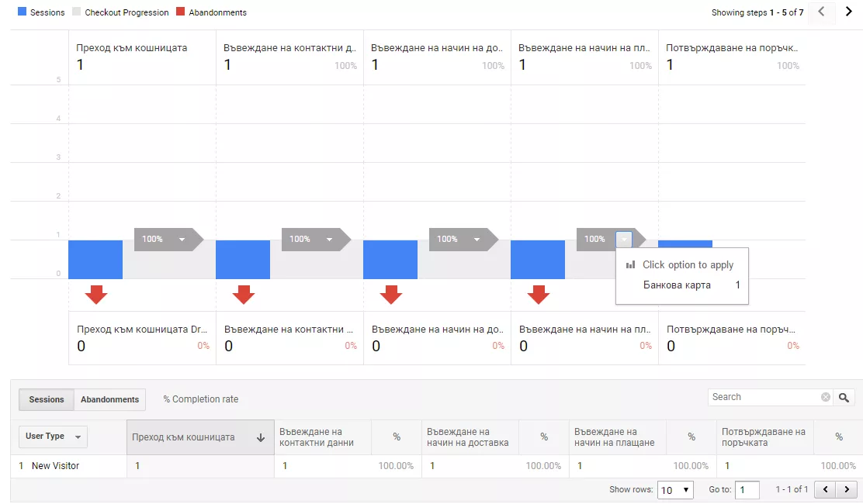
Task: Click red abandonment arrow under Въвеждане на начин на пл..
Action: pos(539,295)
